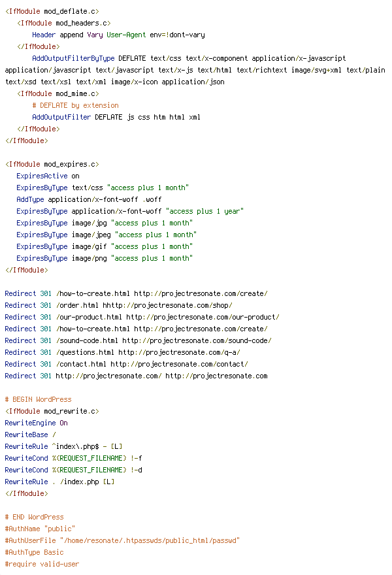Click the '<IfModule mod_rewrite.c>' line
Screen dimensions: 392x575
[x=52, y=411]
